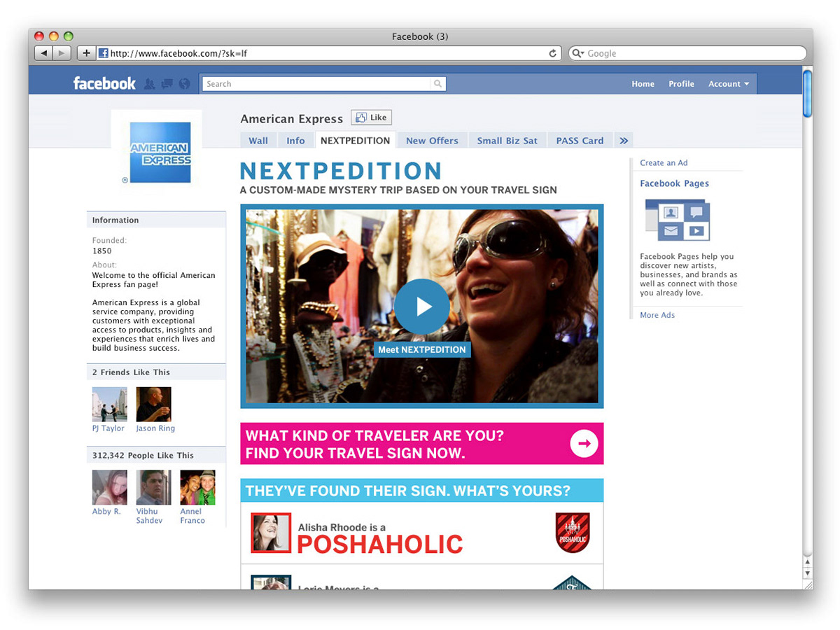Open the Facebook Pages link
This screenshot has height=630, width=840.
674,183
